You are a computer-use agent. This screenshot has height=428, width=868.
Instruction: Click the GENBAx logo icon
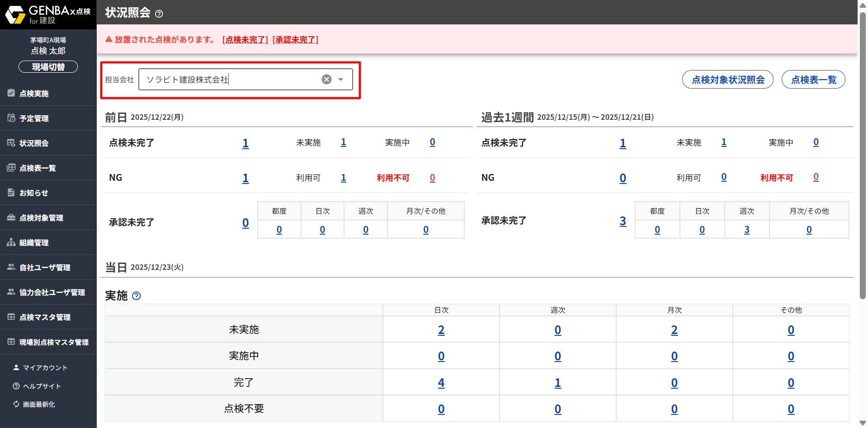tap(15, 14)
